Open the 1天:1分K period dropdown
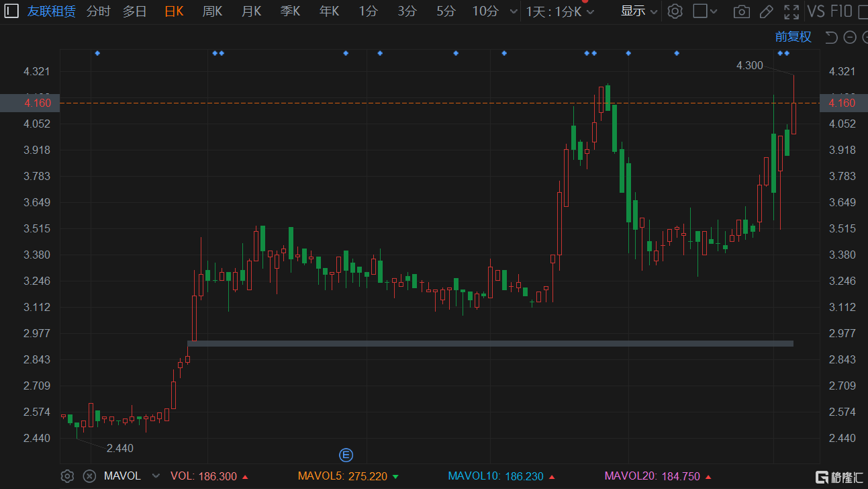Viewport: 868px width, 489px height. [x=560, y=11]
